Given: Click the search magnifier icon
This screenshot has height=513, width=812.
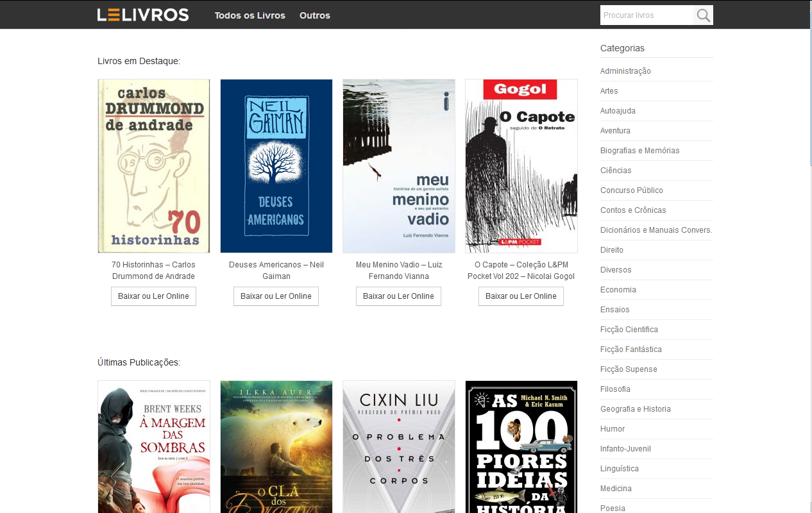Looking at the screenshot, I should (703, 15).
